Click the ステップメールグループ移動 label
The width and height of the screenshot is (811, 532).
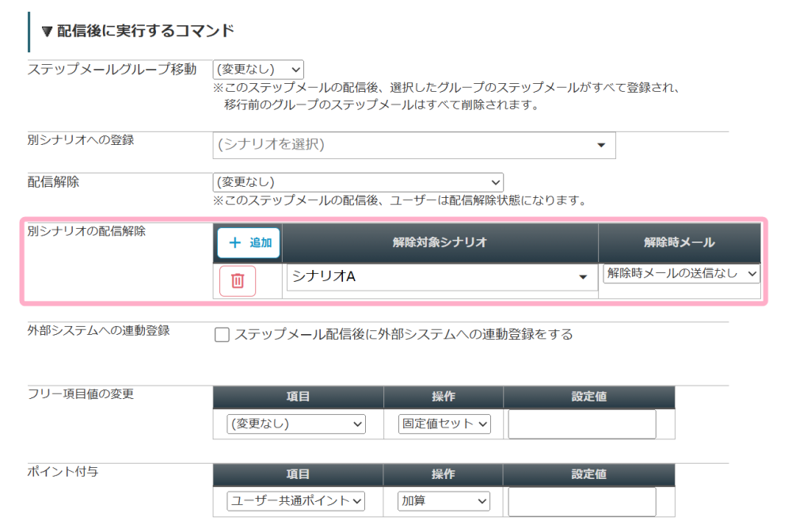click(x=112, y=70)
